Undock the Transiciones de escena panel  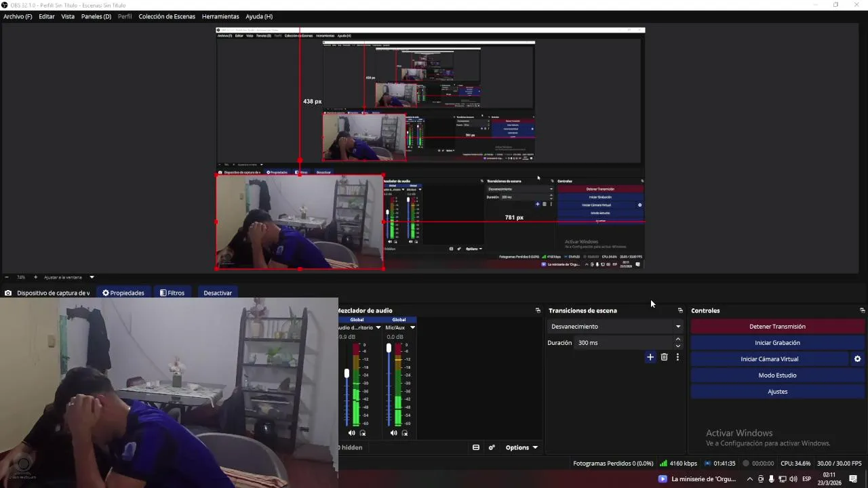pyautogui.click(x=680, y=310)
